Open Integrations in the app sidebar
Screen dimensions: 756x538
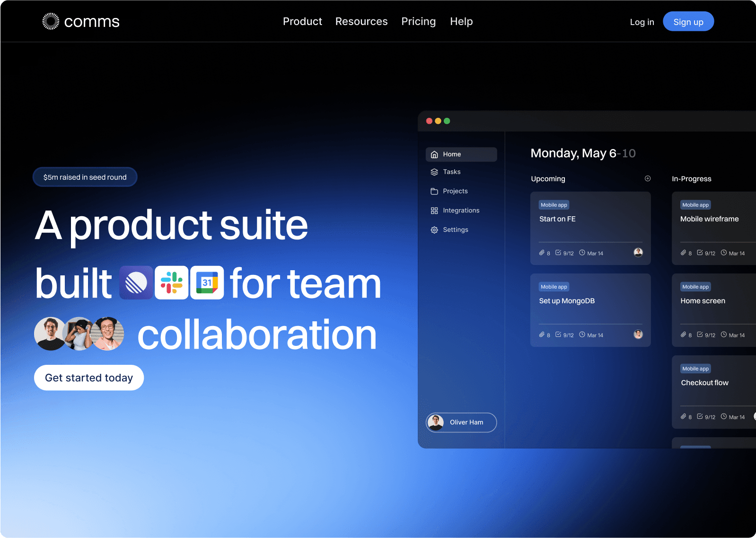pos(461,211)
